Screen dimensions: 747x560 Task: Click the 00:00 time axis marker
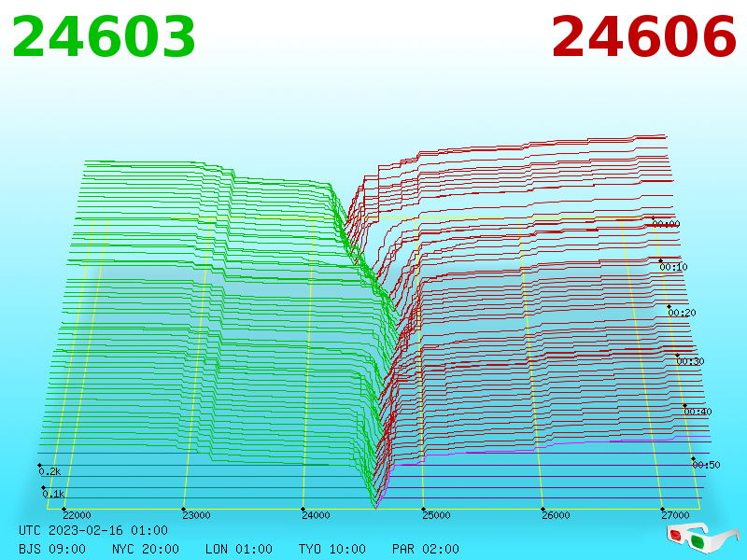[666, 224]
